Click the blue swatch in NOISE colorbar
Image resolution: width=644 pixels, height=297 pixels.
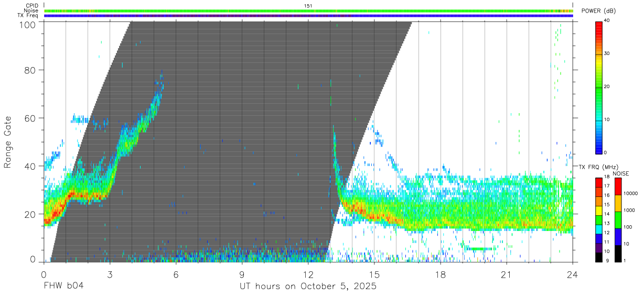pyautogui.click(x=618, y=237)
